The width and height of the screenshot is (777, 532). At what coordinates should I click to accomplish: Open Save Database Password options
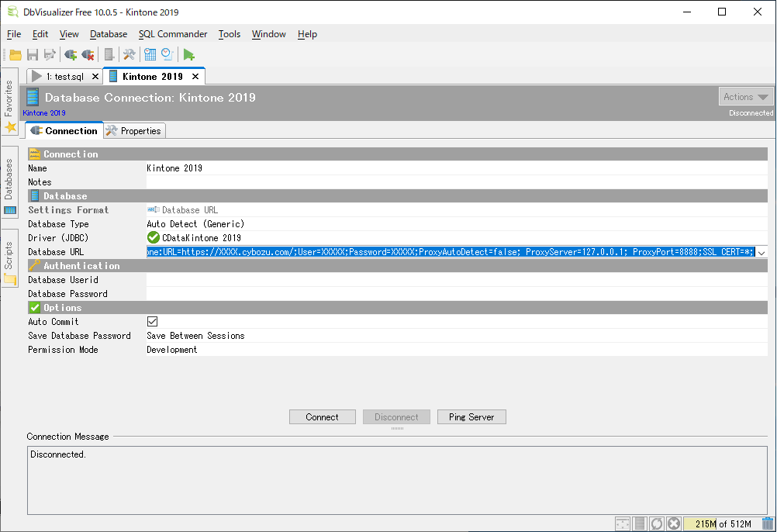(457, 335)
